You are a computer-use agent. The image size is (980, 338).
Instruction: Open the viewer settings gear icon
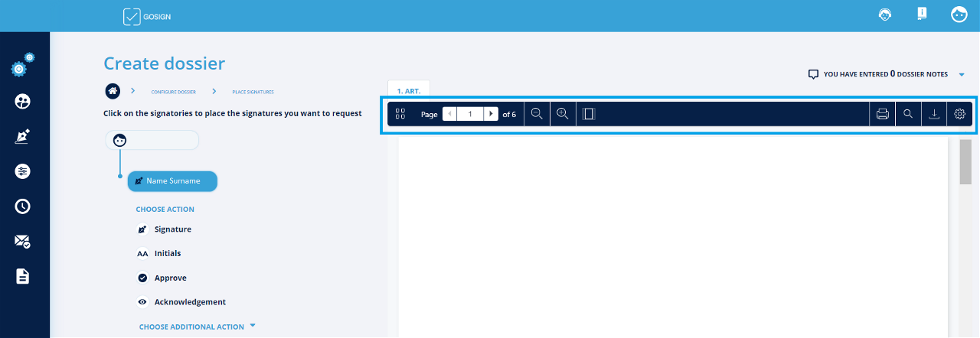(x=959, y=114)
